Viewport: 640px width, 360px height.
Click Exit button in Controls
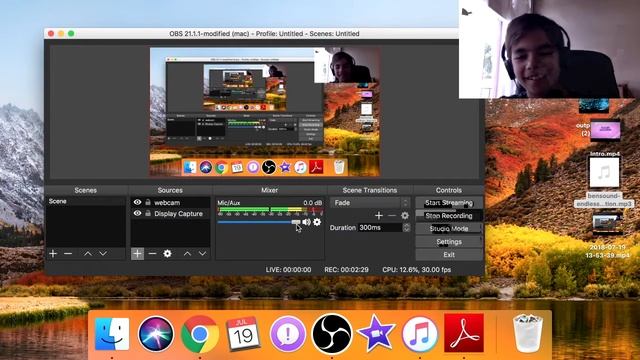coord(449,255)
